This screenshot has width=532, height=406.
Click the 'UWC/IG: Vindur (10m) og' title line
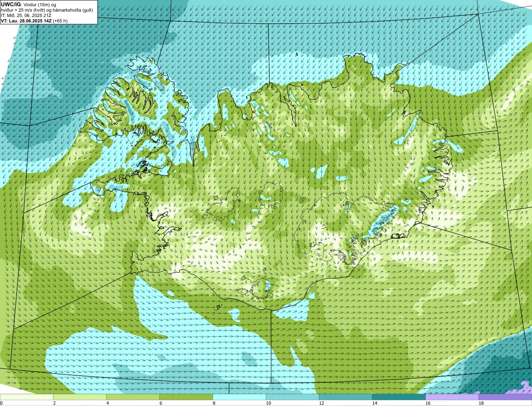pyautogui.click(x=28, y=5)
